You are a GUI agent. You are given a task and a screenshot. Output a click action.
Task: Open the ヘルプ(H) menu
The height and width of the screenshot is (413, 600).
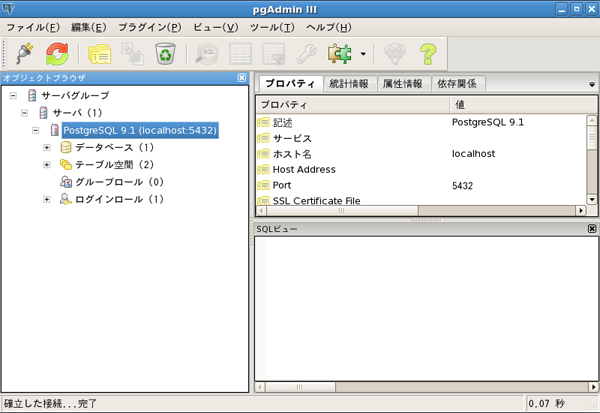[x=329, y=28]
